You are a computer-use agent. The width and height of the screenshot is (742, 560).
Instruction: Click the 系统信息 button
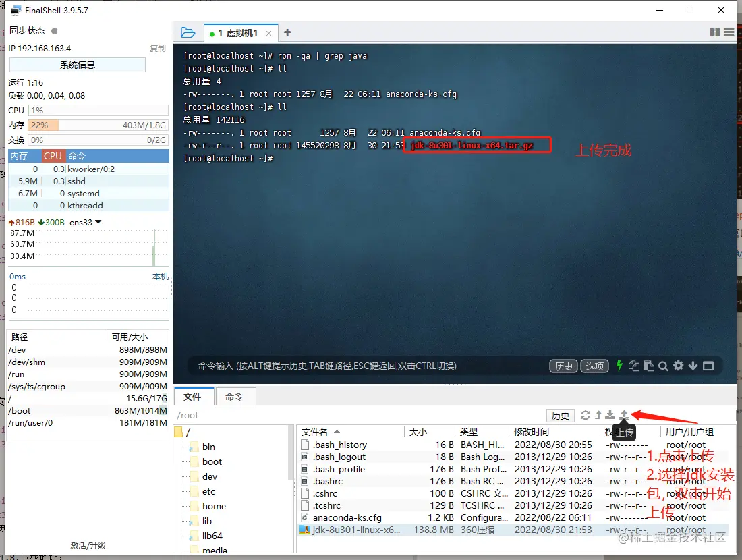[77, 65]
